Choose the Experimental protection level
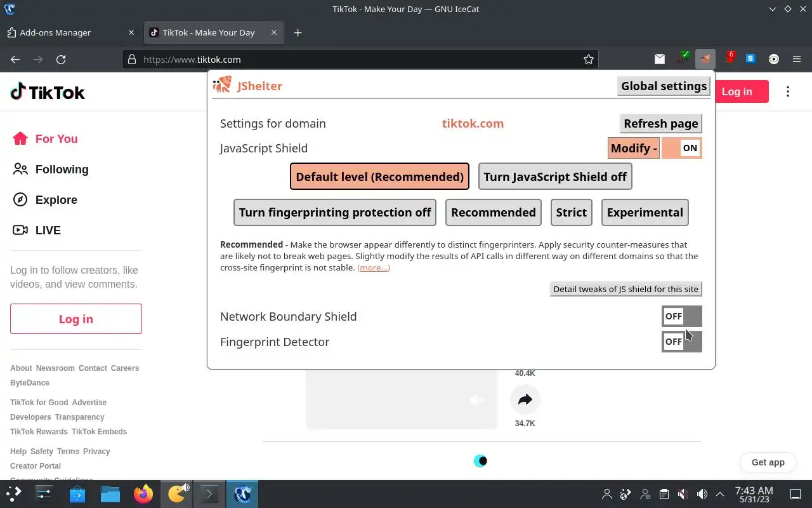This screenshot has width=812, height=508. [x=645, y=212]
